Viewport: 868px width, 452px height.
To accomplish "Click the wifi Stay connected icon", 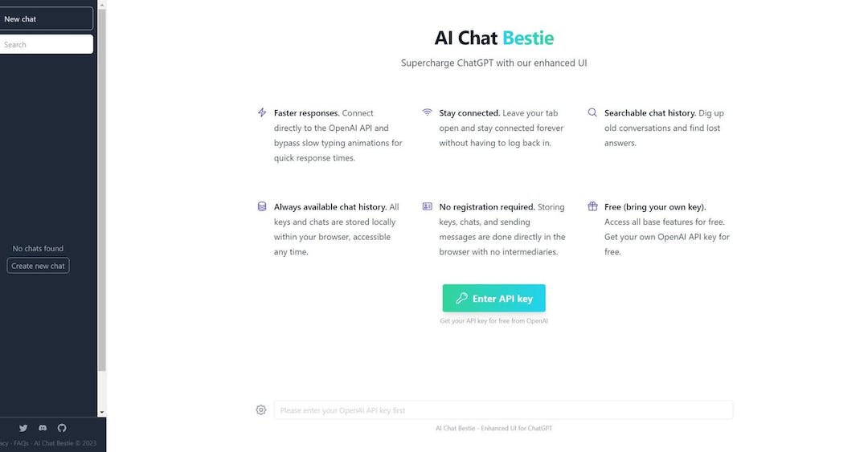I will click(428, 112).
